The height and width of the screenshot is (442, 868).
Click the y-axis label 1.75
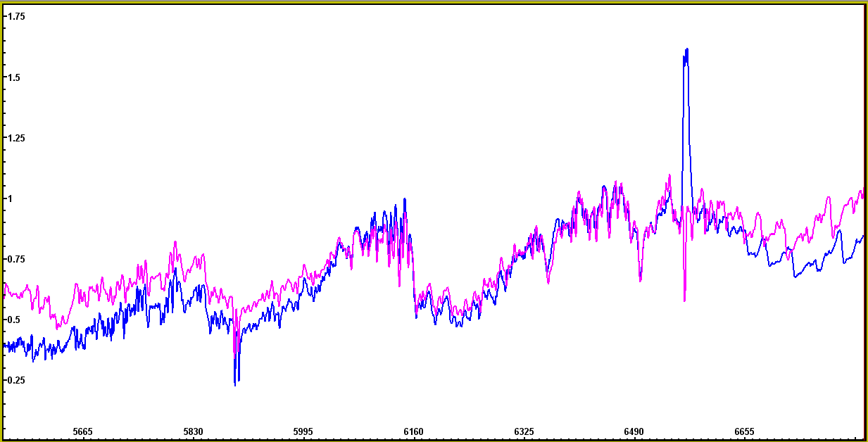tap(15, 16)
